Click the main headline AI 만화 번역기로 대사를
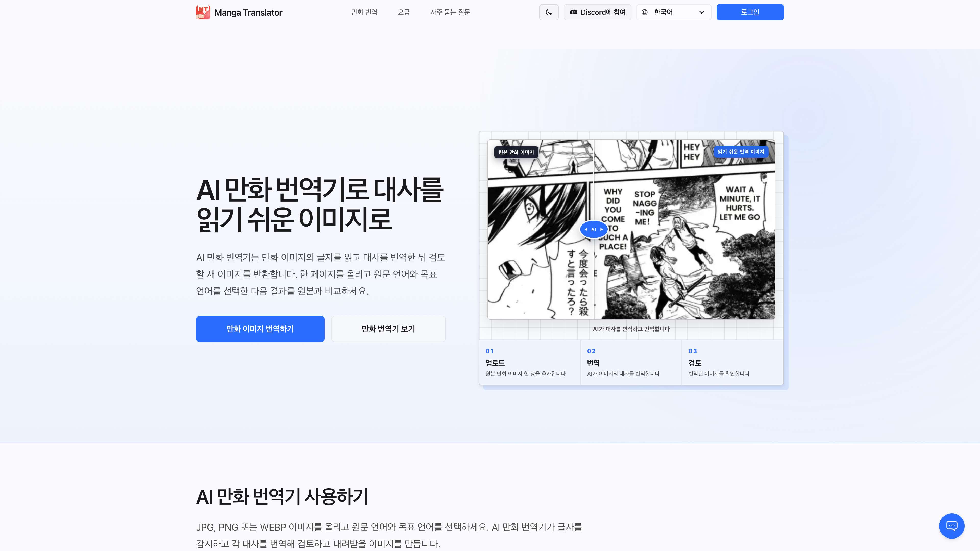Image resolution: width=980 pixels, height=551 pixels. (320, 189)
